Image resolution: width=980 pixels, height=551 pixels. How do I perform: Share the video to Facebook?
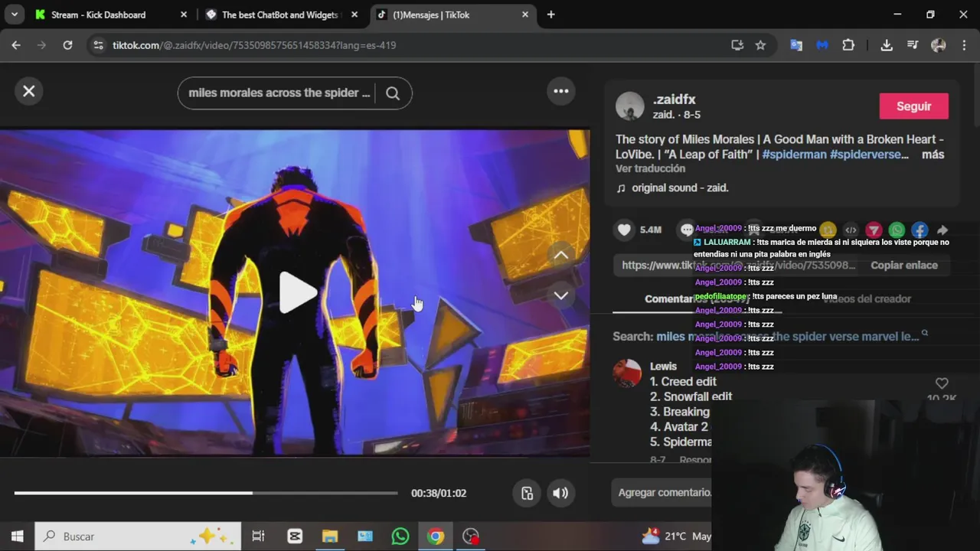(920, 230)
